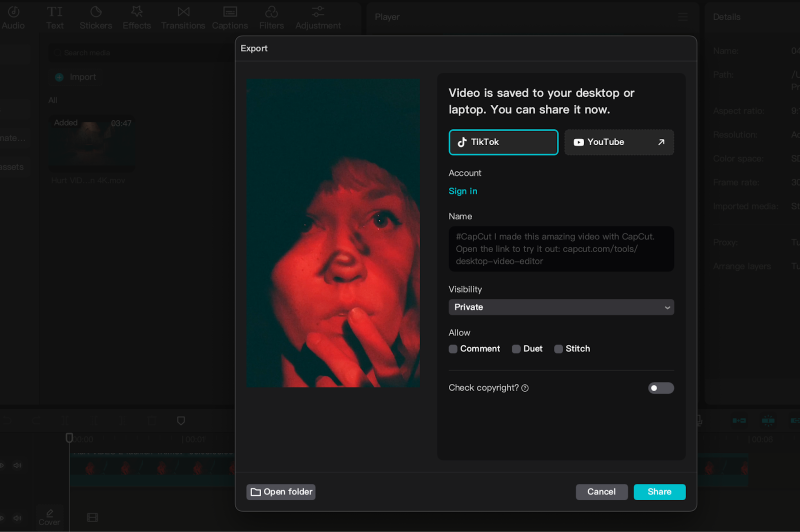
Task: Click the Cancel button
Action: pos(602,492)
